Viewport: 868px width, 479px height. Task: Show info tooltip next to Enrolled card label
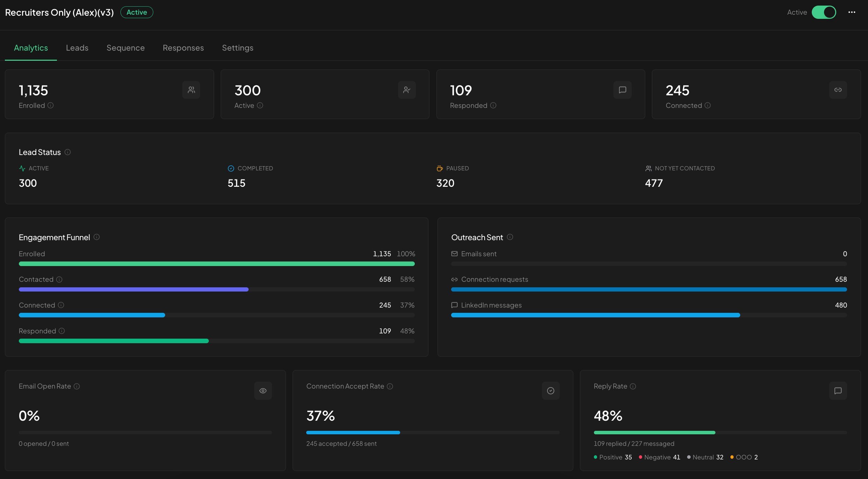51,105
